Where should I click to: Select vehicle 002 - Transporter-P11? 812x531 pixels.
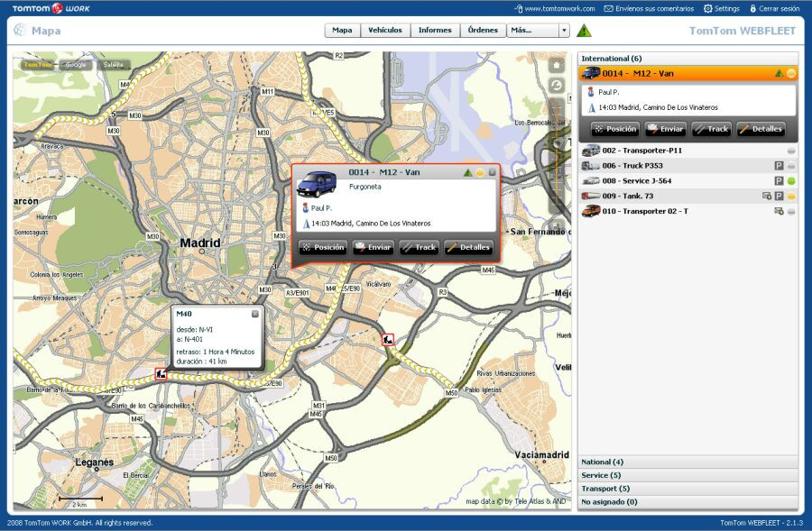coord(687,151)
